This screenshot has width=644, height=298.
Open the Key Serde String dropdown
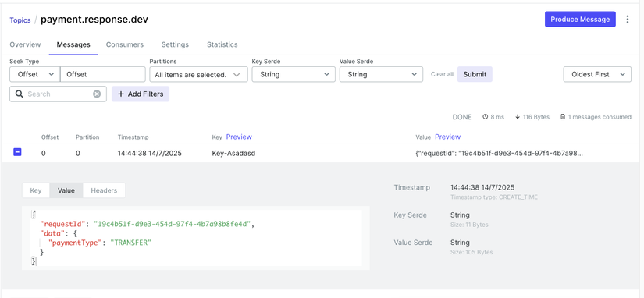(294, 74)
